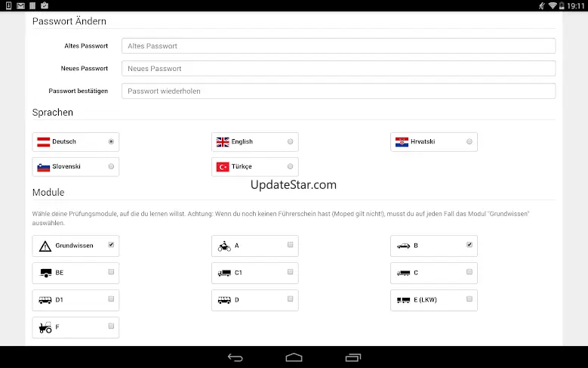The width and height of the screenshot is (588, 368).
Task: Click the motorcycle icon for module A
Action: 224,246
